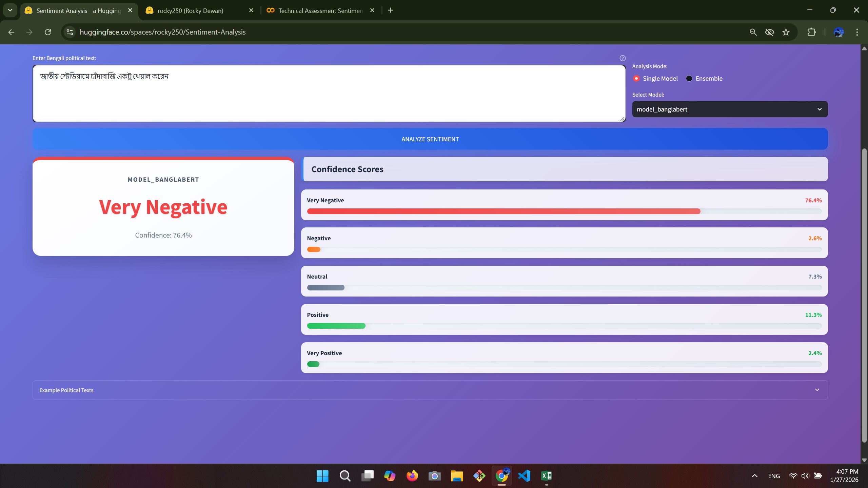Open the browser tab search chevron
This screenshot has width=868, height=488.
[10, 10]
